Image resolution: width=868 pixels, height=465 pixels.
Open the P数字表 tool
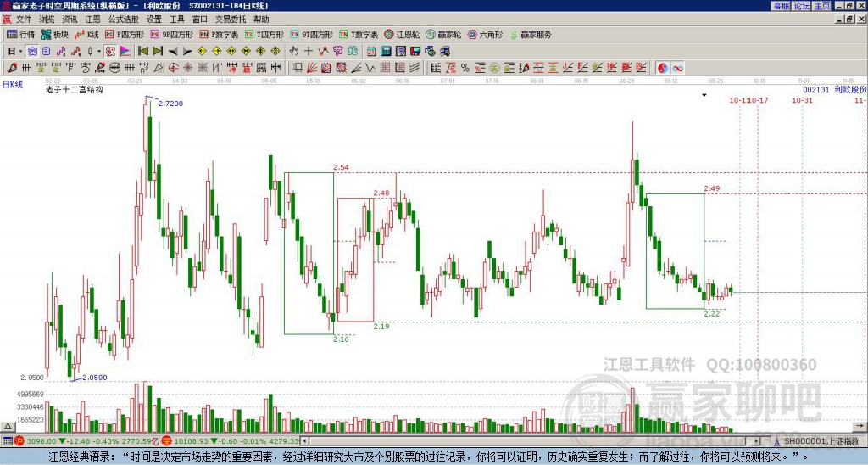(x=219, y=34)
